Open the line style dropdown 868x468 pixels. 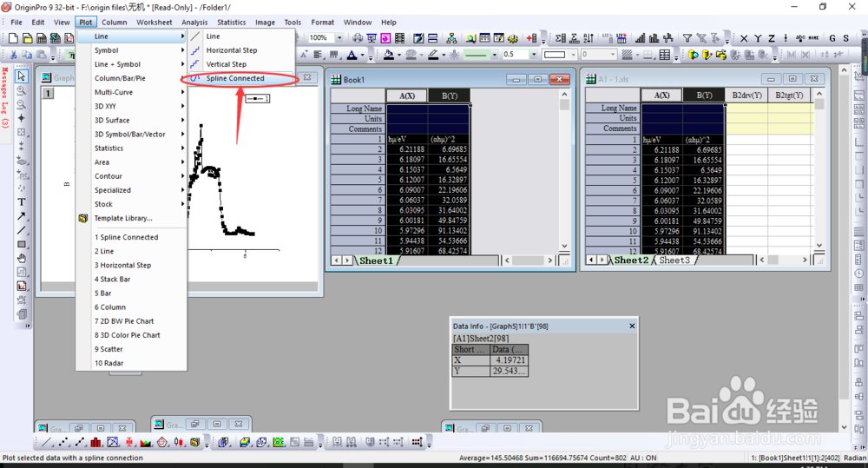(x=495, y=55)
